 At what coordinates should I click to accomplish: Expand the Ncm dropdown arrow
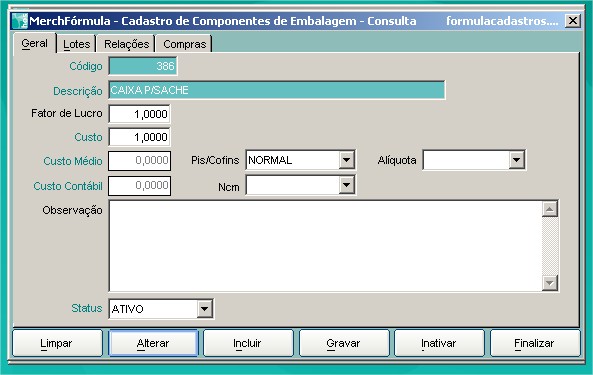pos(346,185)
